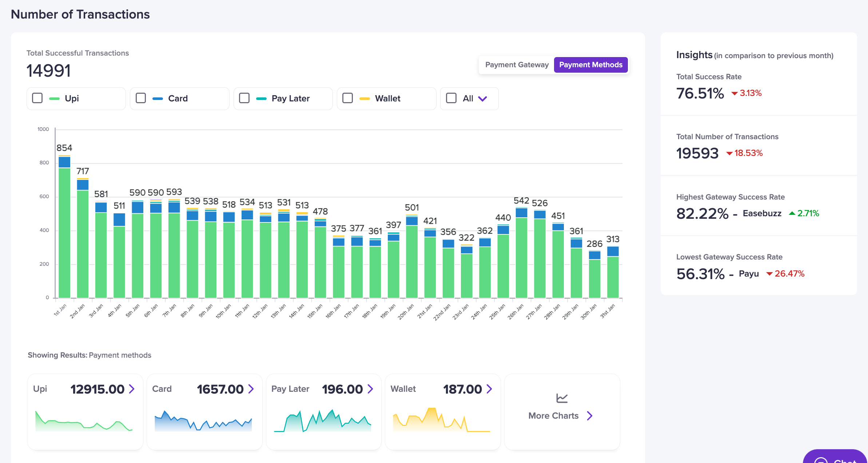Enable the Upi checkbox filter
This screenshot has width=868, height=463.
click(37, 98)
